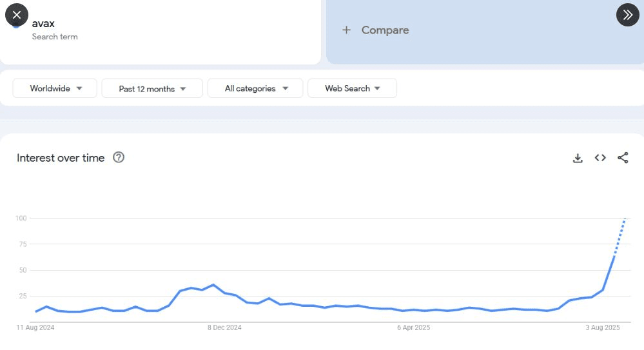Screen dimensions: 644x350
Task: Click the X close icon
Action: pos(16,15)
